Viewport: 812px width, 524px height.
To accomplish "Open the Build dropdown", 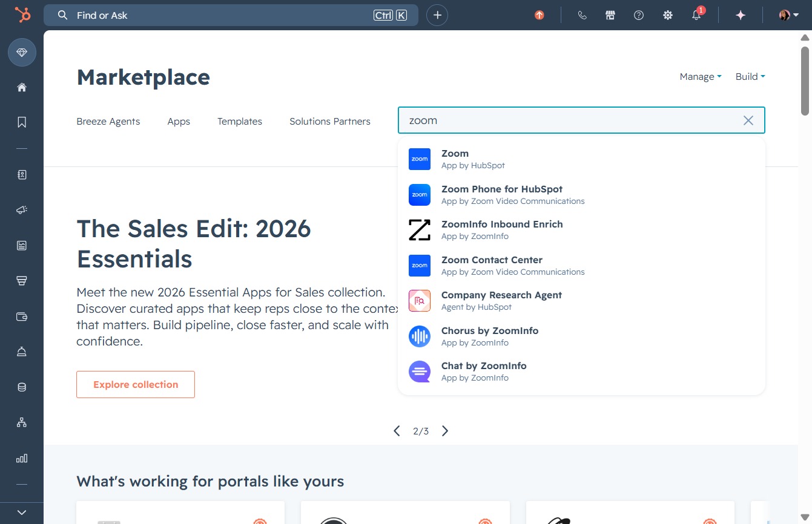I will [750, 76].
